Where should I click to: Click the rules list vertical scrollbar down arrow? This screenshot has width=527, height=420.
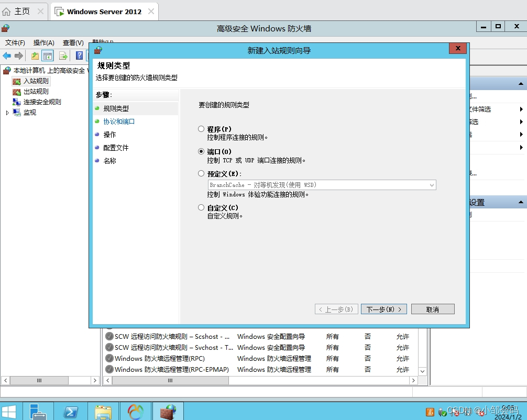coord(422,371)
